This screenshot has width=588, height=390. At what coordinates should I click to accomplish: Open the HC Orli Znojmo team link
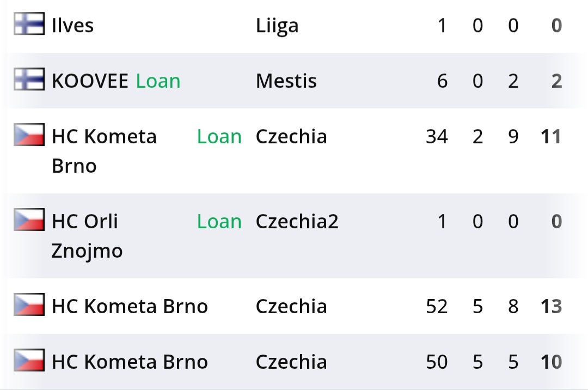(87, 236)
